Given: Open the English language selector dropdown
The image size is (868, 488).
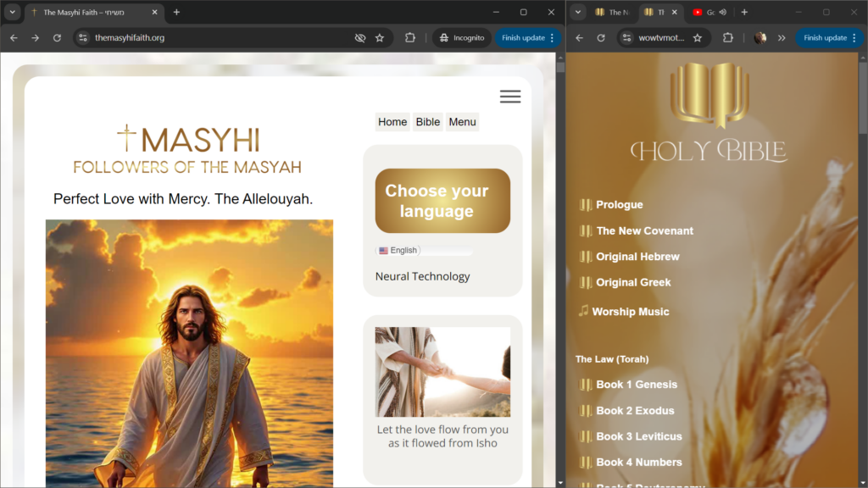Looking at the screenshot, I should click(398, 251).
